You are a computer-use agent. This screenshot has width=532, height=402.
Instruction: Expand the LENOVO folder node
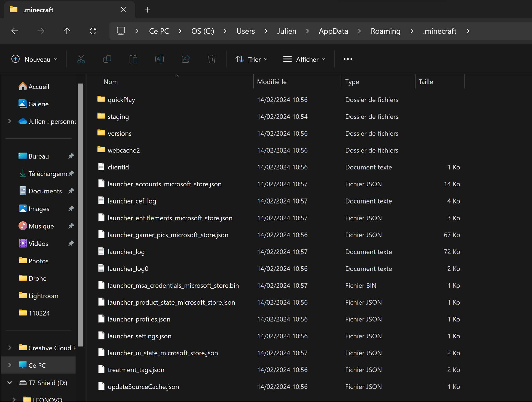(14, 399)
